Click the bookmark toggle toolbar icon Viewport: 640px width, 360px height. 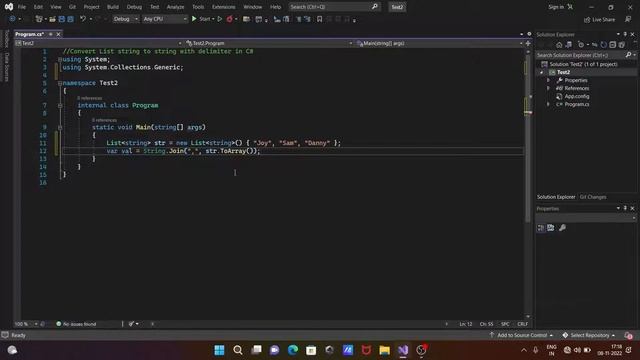(320, 19)
